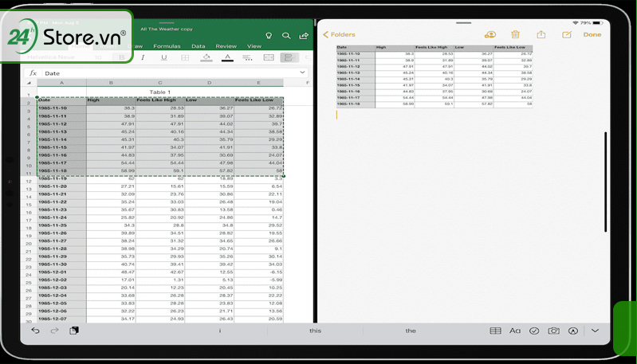
Task: Select column E header
Action: click(259, 83)
